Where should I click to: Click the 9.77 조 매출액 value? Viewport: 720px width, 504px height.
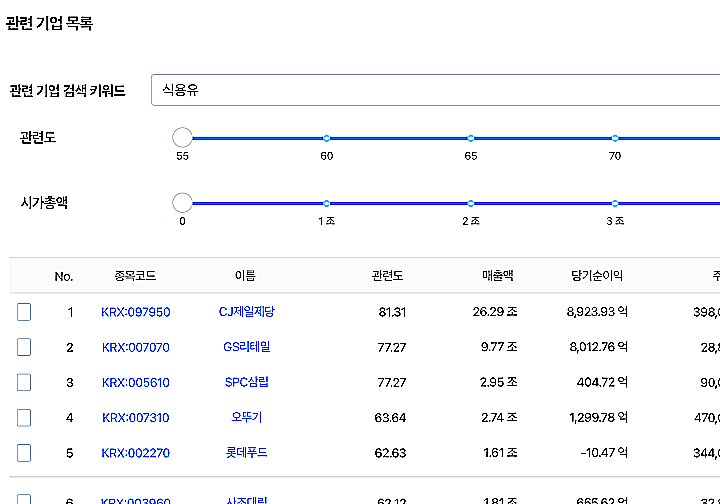(499, 347)
